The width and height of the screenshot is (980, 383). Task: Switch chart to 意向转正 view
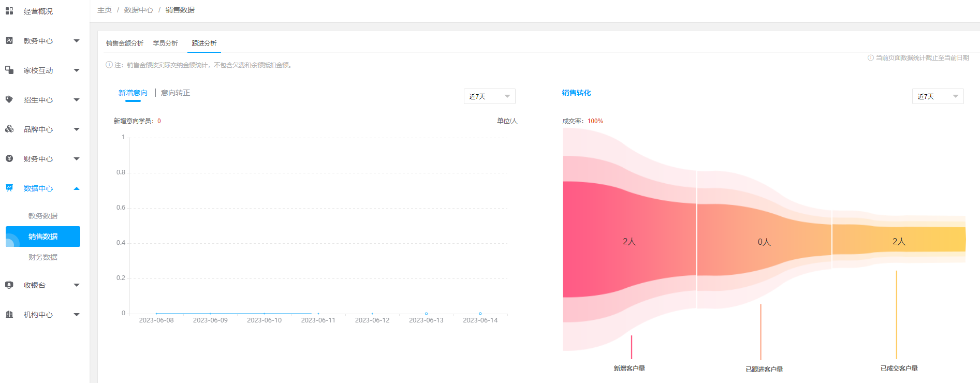[175, 93]
